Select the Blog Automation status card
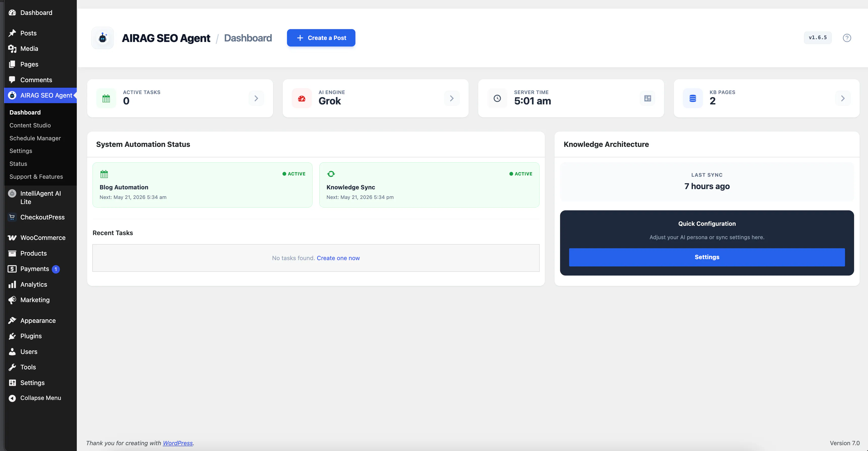This screenshot has height=451, width=868. tap(202, 185)
